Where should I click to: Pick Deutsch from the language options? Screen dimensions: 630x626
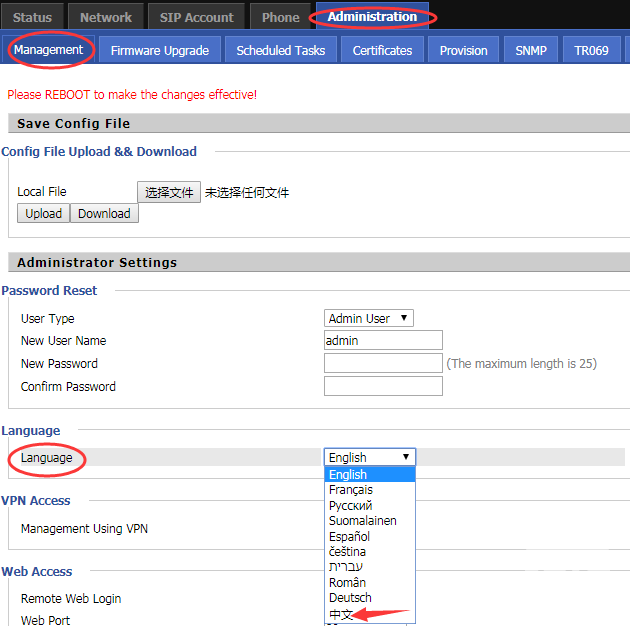click(x=350, y=598)
